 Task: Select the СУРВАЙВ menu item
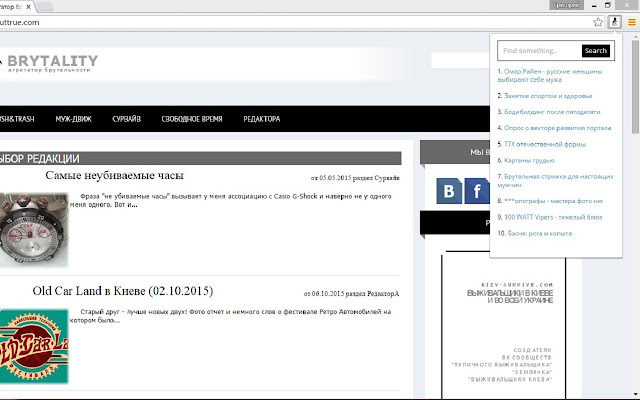(127, 119)
